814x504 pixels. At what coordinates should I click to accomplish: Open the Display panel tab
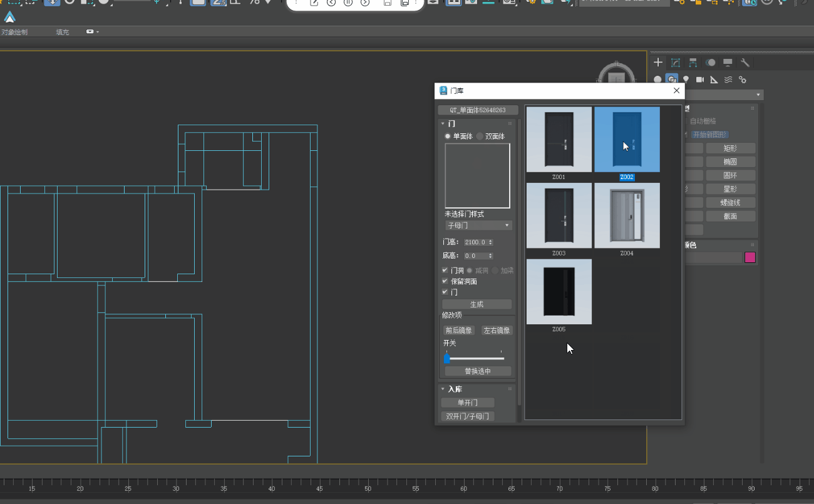pyautogui.click(x=728, y=63)
